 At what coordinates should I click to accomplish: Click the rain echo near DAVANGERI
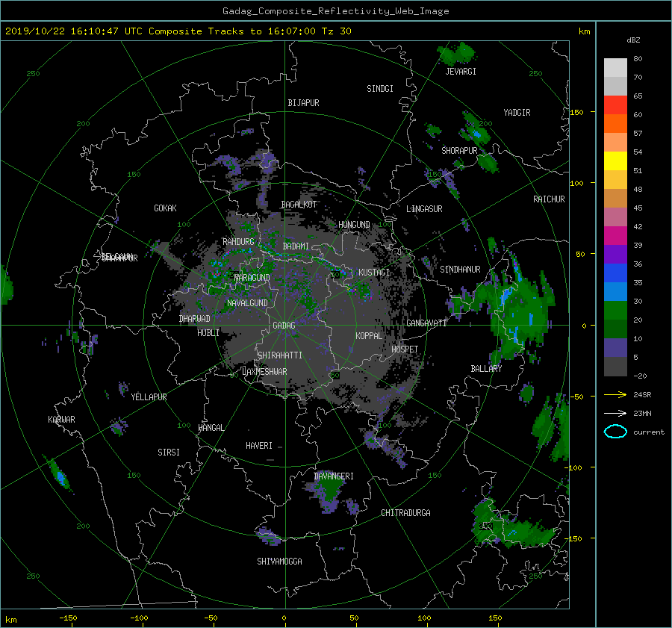329,493
